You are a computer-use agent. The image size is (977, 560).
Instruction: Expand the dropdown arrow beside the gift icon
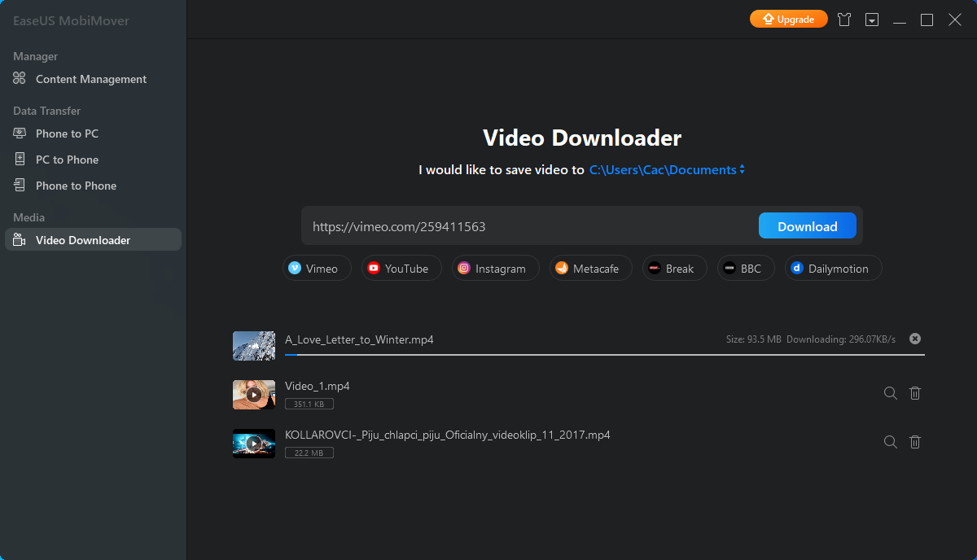click(x=871, y=19)
